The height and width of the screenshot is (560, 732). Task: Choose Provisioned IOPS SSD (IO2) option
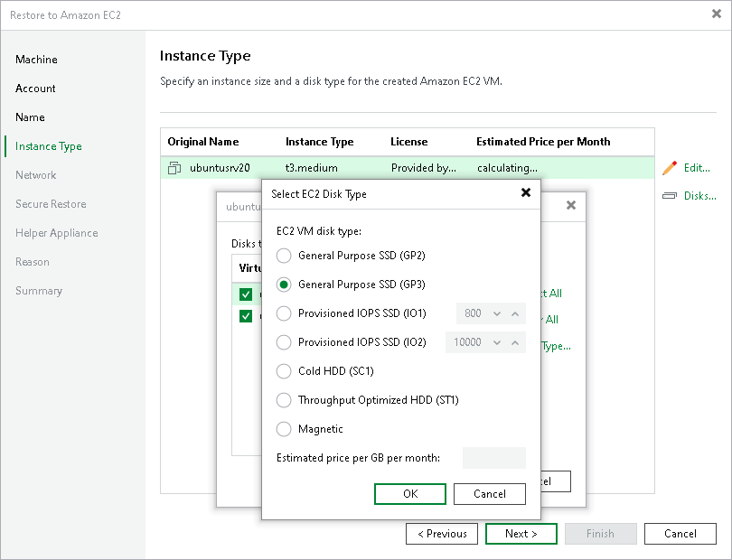(x=284, y=342)
